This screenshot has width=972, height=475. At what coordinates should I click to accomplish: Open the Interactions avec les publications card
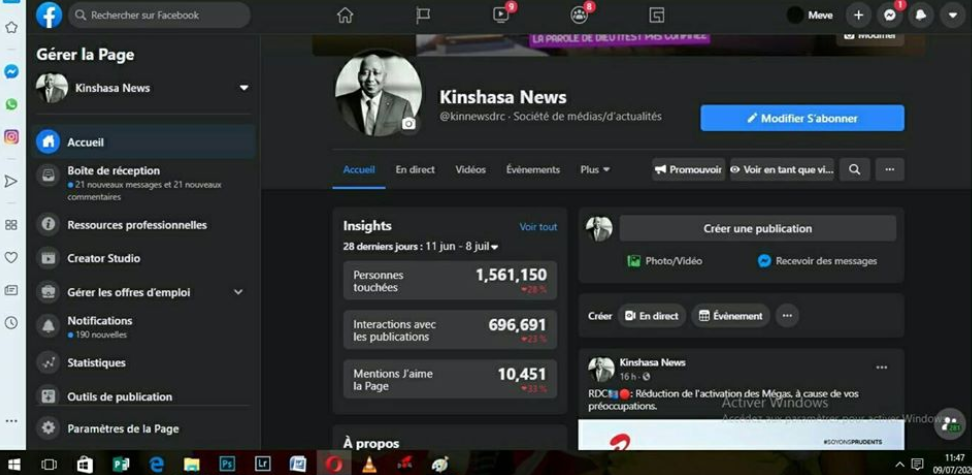(x=450, y=330)
